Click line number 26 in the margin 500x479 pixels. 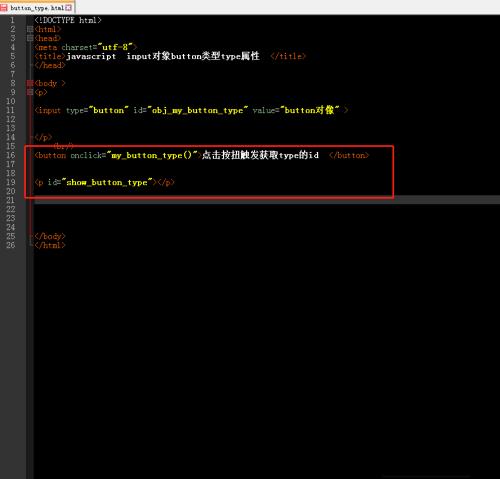click(x=11, y=245)
